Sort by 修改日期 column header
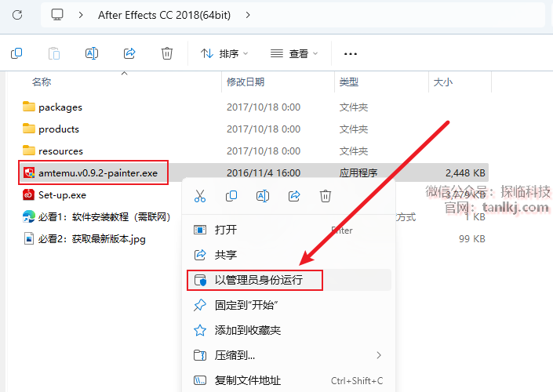This screenshot has height=392, width=553. click(246, 82)
